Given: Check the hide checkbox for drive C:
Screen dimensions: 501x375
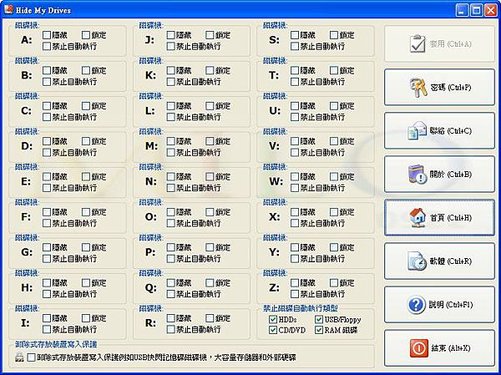Looking at the screenshot, I should [47, 106].
